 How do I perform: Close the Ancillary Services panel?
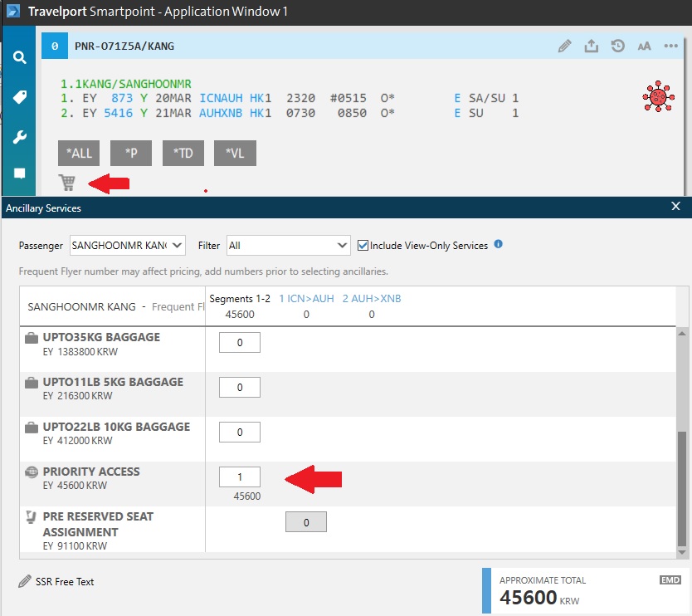point(675,206)
